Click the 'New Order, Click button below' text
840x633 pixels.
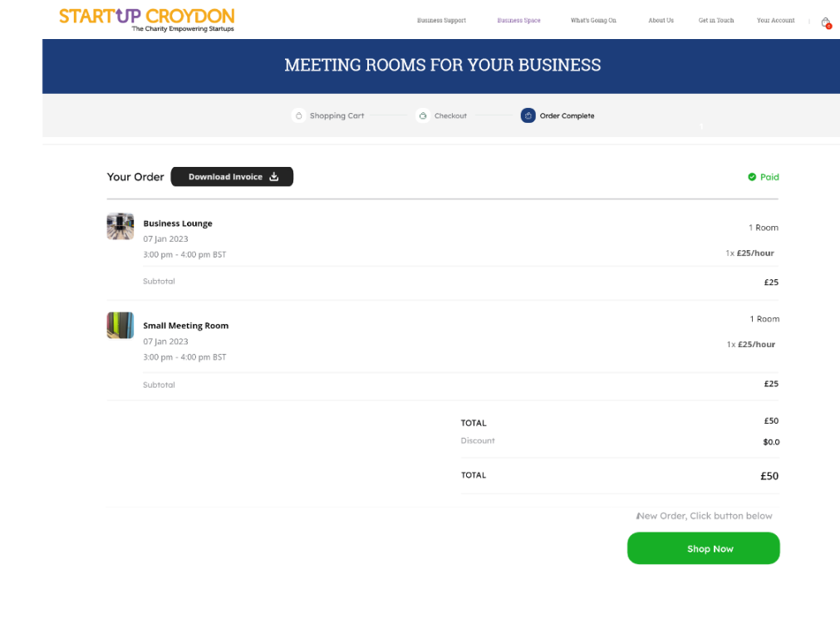(x=704, y=516)
